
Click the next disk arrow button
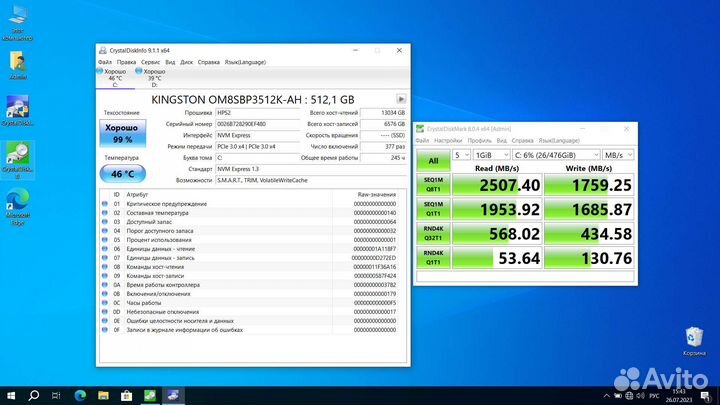coord(401,99)
